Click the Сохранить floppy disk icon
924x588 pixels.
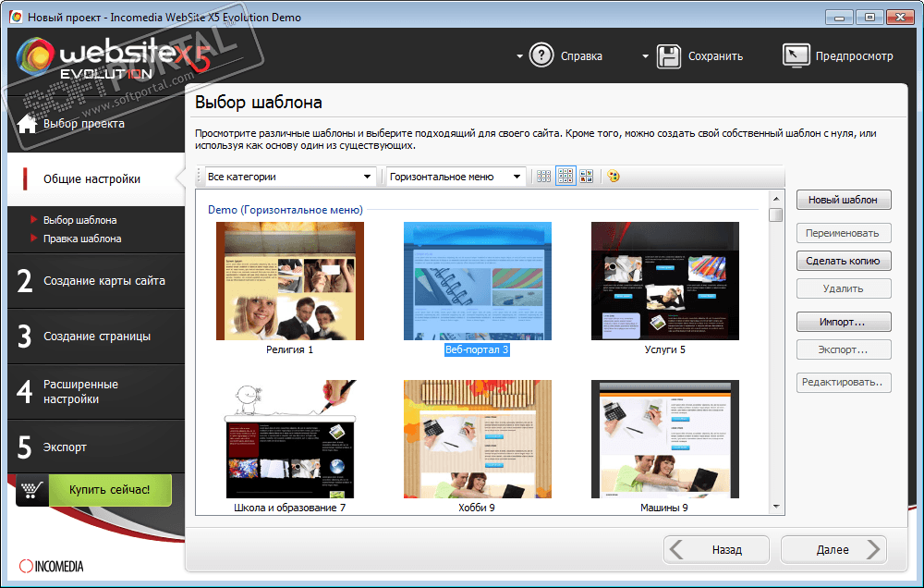668,56
